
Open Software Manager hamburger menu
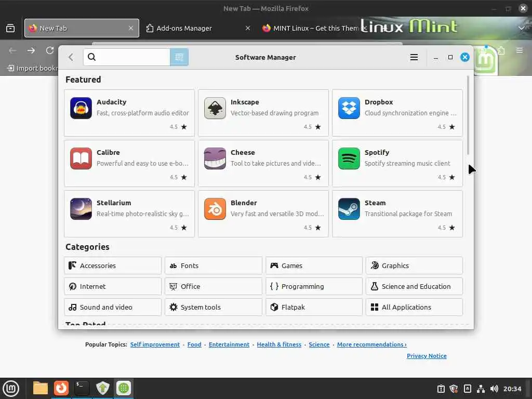pos(414,57)
